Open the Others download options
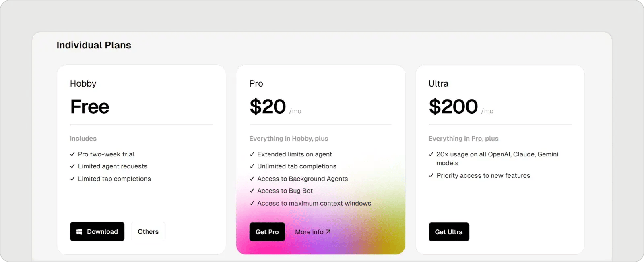The width and height of the screenshot is (644, 262). (148, 232)
